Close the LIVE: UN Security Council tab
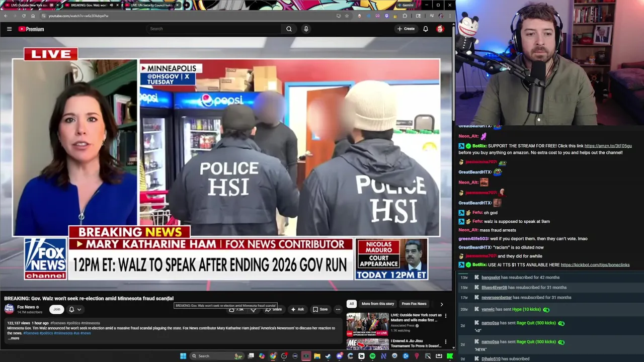Screen dimensions: 644x362 click(177, 5)
